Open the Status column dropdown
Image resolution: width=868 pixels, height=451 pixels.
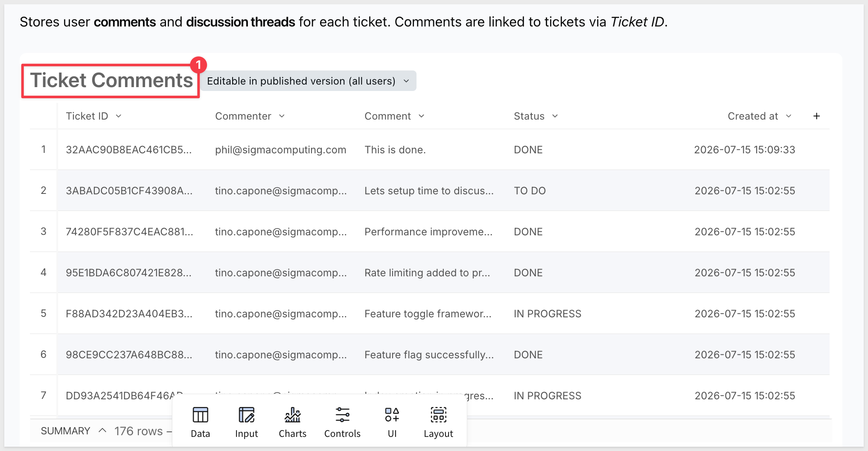click(555, 116)
